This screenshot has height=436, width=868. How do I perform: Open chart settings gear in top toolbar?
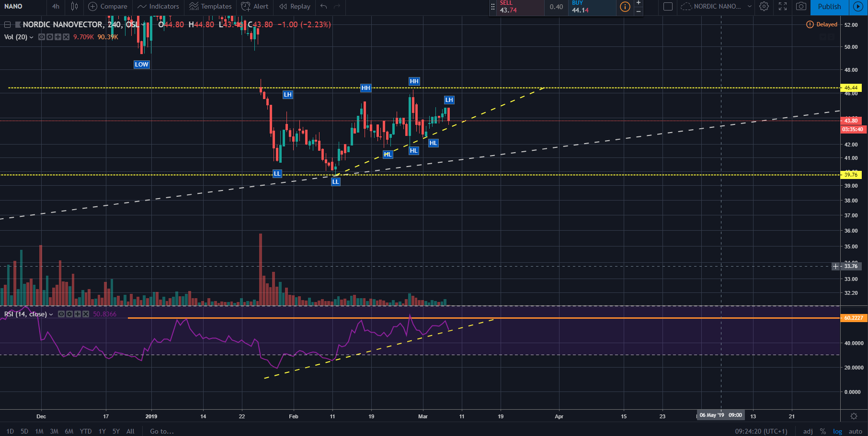pos(764,6)
